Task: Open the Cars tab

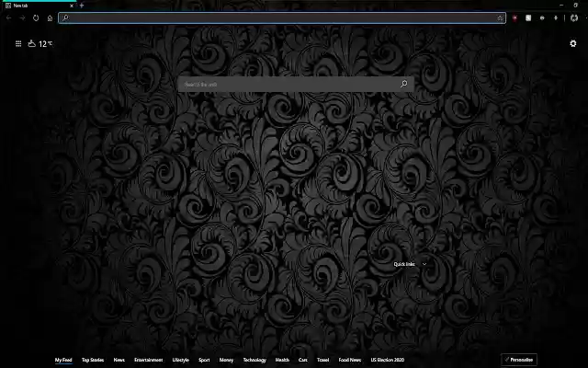Action: (303, 360)
